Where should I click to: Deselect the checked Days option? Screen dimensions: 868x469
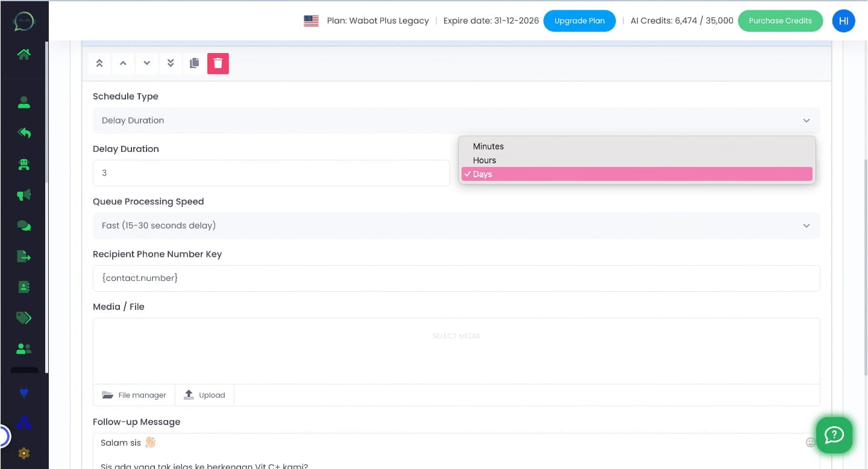(x=483, y=174)
